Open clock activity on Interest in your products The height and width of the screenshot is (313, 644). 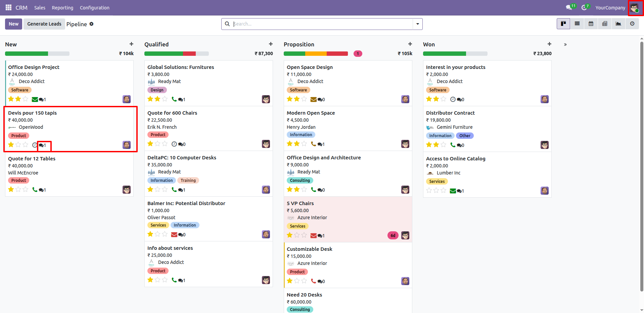coord(453,99)
